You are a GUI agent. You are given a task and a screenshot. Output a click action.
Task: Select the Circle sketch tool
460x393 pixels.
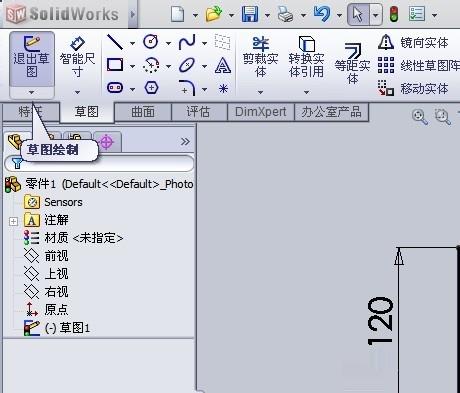pyautogui.click(x=151, y=42)
